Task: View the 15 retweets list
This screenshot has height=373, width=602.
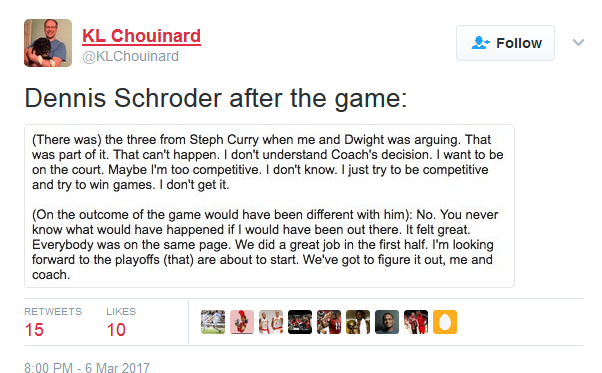Action: point(53,322)
